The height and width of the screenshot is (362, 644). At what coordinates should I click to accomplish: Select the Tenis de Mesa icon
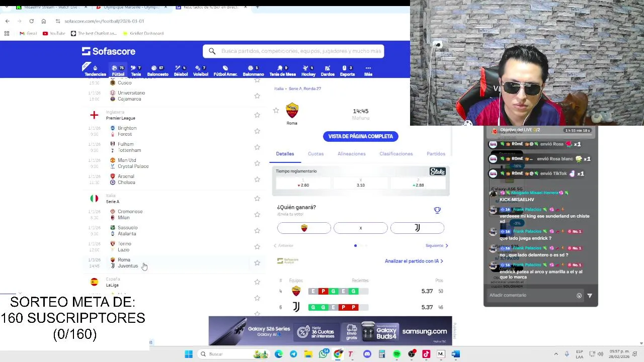[x=282, y=70]
